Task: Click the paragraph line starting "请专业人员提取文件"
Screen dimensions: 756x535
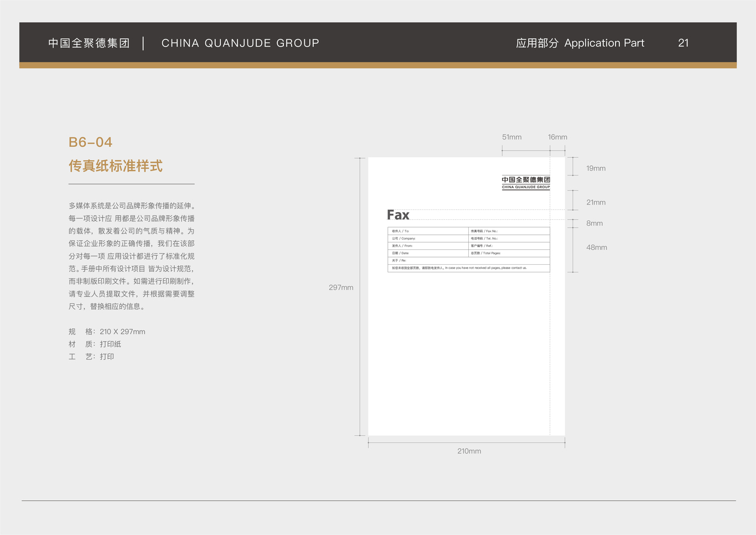Action: [x=132, y=294]
